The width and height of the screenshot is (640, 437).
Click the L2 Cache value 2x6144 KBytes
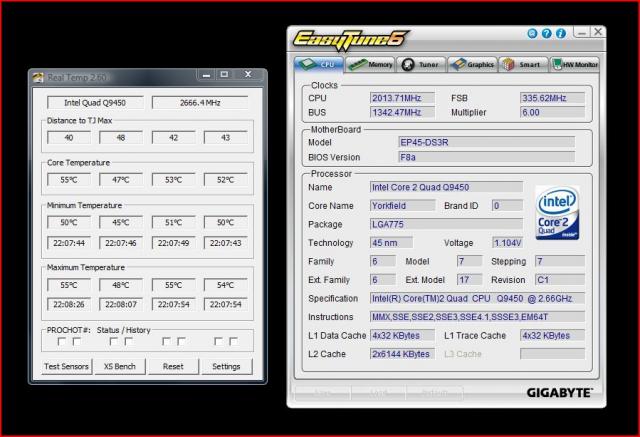(402, 354)
